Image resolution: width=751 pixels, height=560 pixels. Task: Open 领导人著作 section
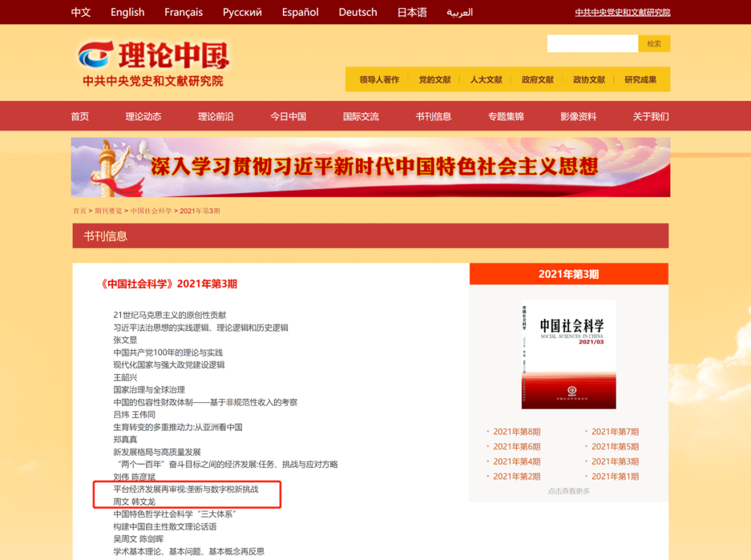coord(380,79)
